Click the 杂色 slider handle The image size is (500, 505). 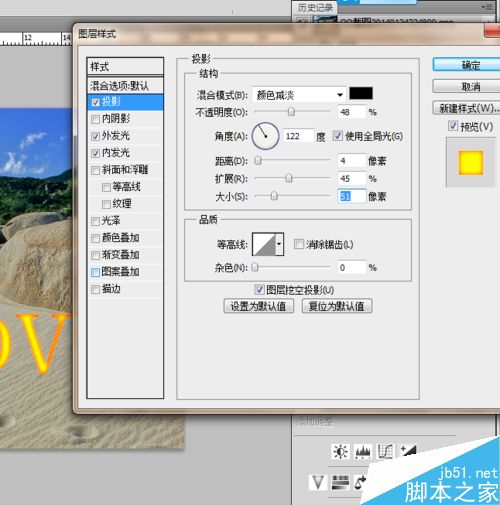[255, 267]
